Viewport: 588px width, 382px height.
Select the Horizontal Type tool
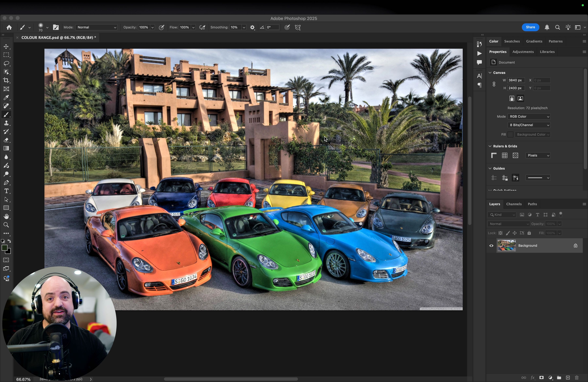pos(6,191)
